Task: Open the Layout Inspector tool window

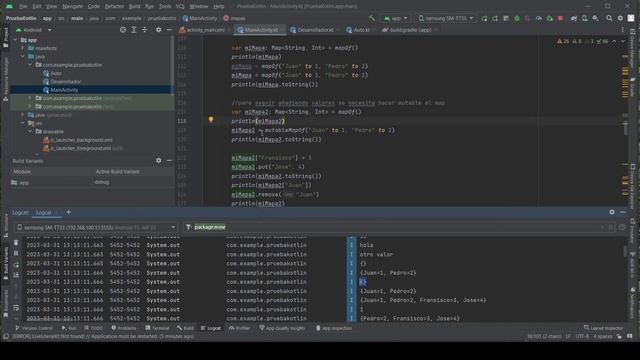Action: (x=604, y=328)
